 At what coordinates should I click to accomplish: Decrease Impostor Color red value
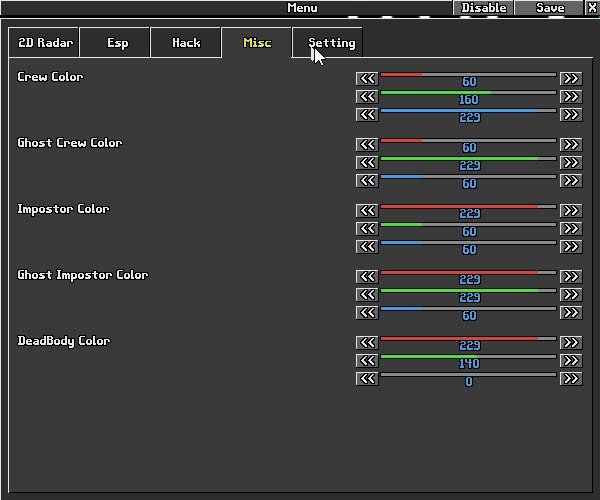pyautogui.click(x=367, y=210)
